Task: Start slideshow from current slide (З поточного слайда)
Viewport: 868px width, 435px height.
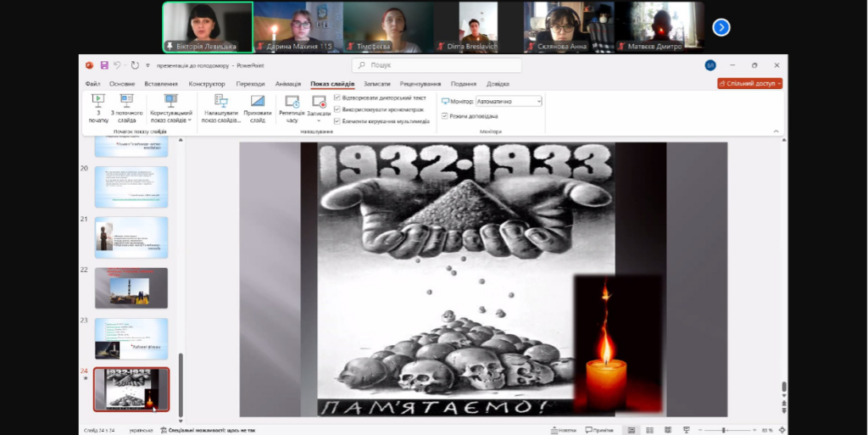Action: 127,109
